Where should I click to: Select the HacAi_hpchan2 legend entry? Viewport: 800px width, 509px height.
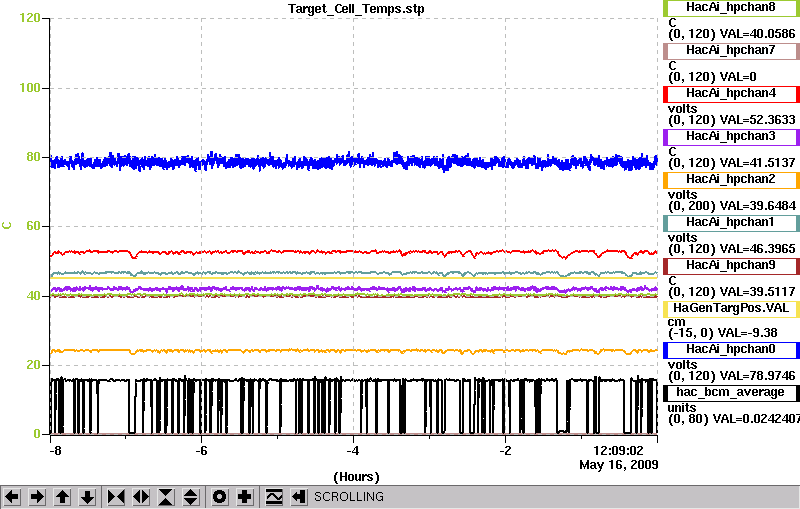point(731,180)
